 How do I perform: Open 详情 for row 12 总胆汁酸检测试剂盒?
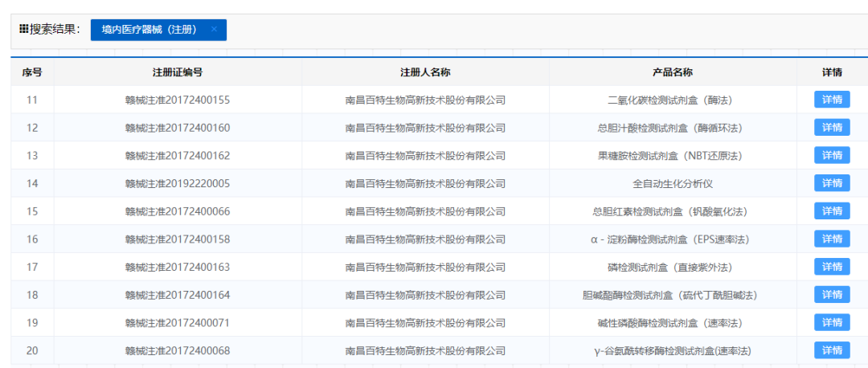(832, 128)
